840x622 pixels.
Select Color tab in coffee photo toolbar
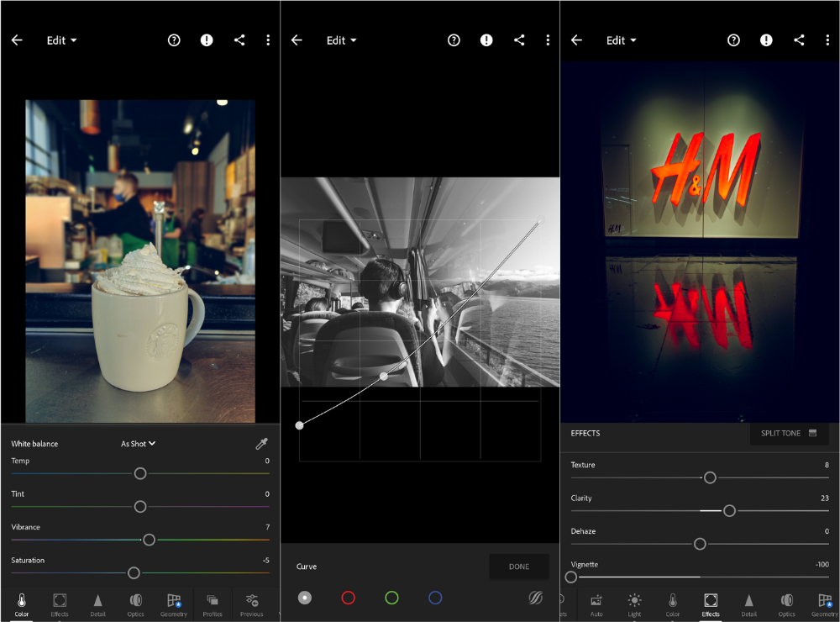coord(22,605)
